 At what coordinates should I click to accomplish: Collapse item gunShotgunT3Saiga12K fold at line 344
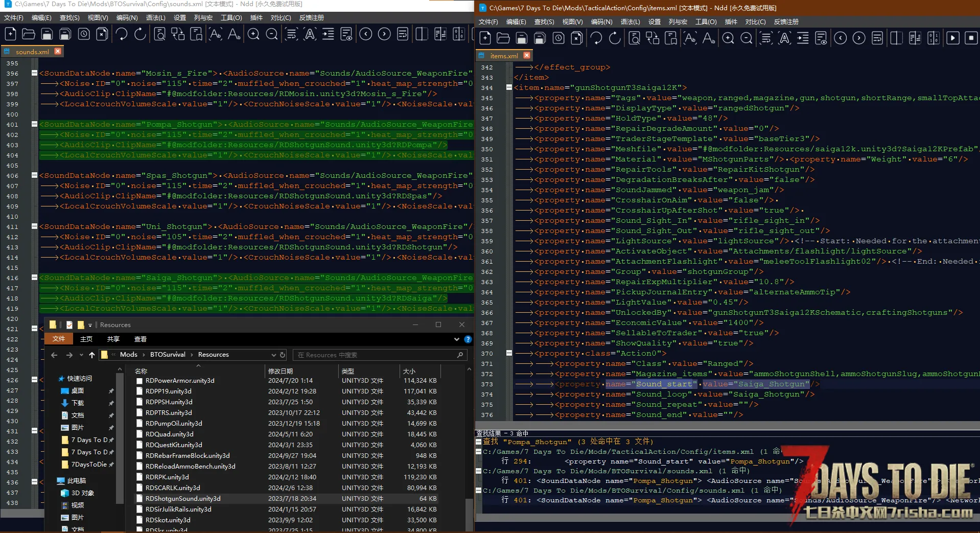pyautogui.click(x=509, y=87)
